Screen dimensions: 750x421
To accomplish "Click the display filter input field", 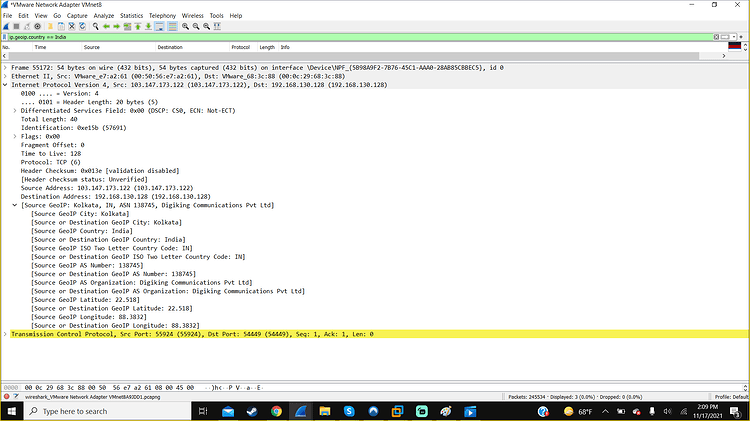I will 359,37.
